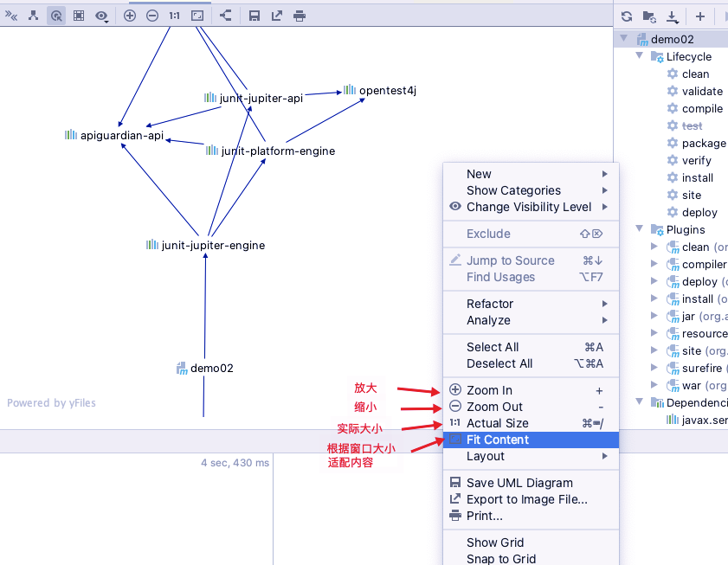The width and height of the screenshot is (728, 565).
Task: Click the Zoom In toolbar icon
Action: pos(130,16)
